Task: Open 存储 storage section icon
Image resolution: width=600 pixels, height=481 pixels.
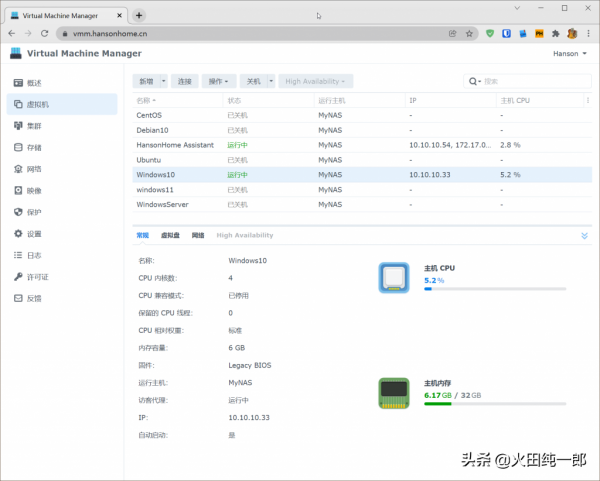Action: tap(19, 147)
